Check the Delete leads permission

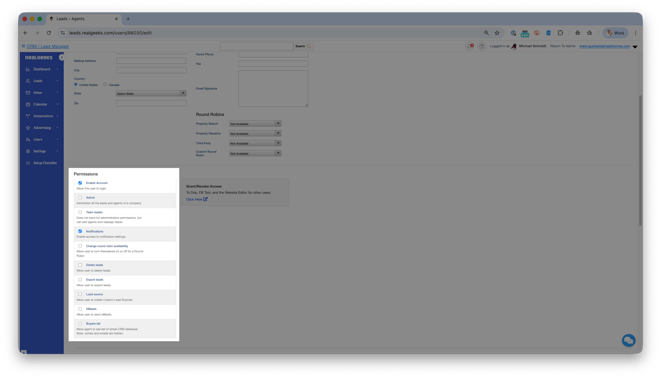point(80,265)
